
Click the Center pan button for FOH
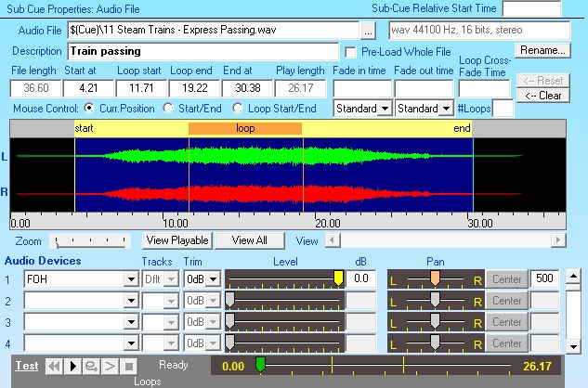click(507, 279)
